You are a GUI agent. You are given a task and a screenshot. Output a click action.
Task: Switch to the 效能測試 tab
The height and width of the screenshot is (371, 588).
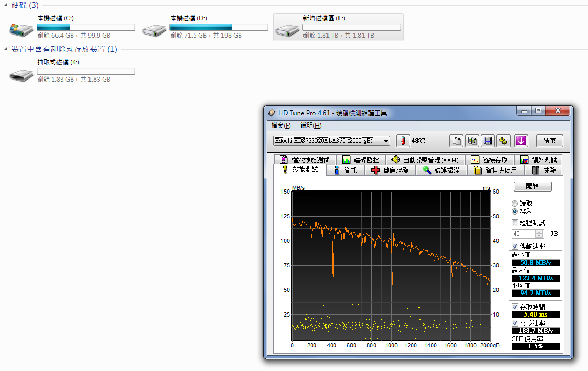coord(300,170)
